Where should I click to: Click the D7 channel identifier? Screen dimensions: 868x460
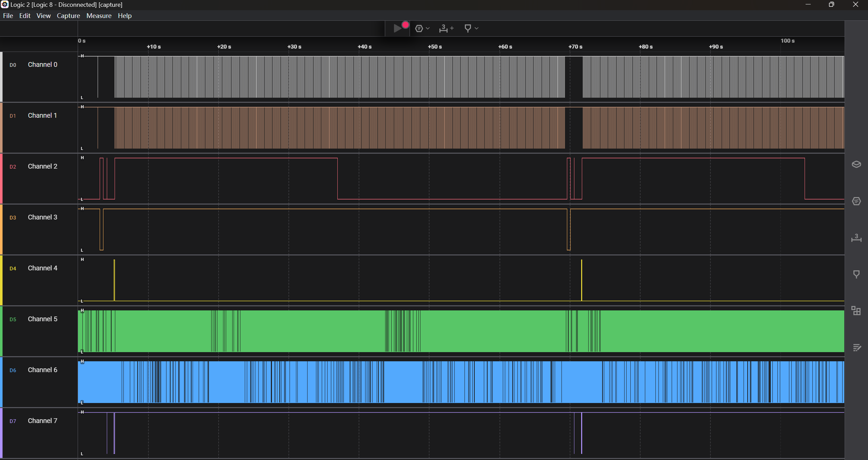(x=13, y=421)
